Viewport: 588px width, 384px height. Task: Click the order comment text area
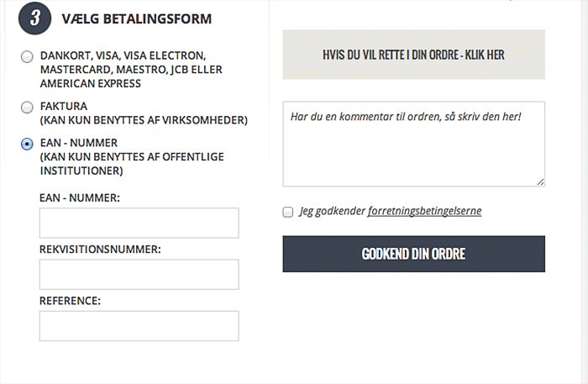pyautogui.click(x=413, y=144)
